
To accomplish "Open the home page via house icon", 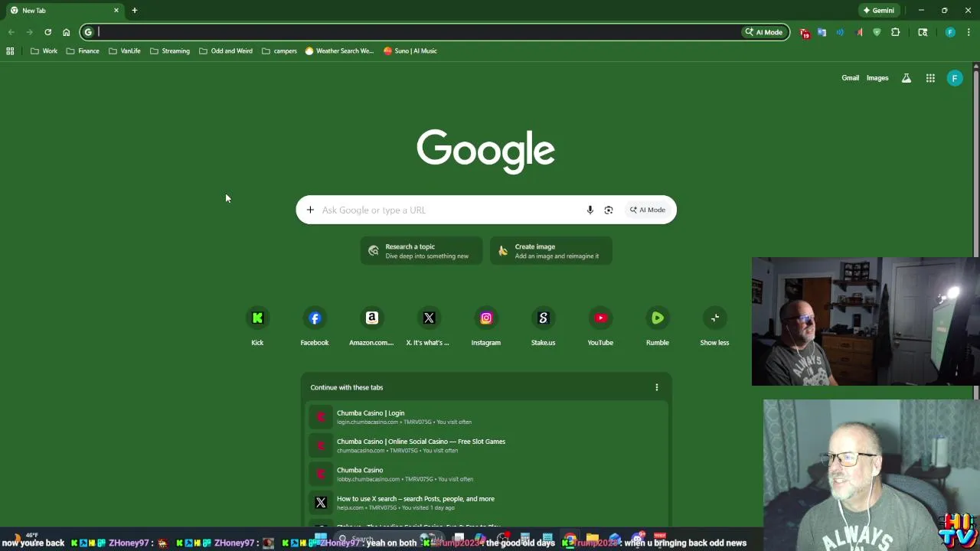I will (66, 32).
